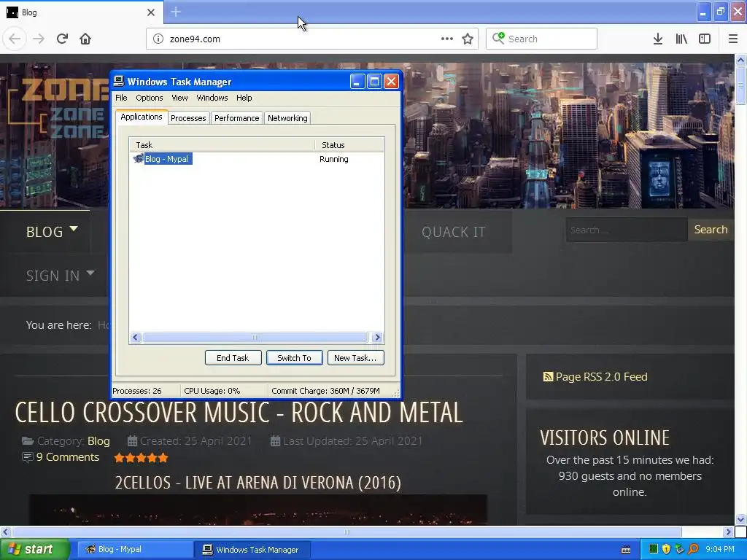Show site information for zone94.com
747x560 pixels.
click(158, 39)
